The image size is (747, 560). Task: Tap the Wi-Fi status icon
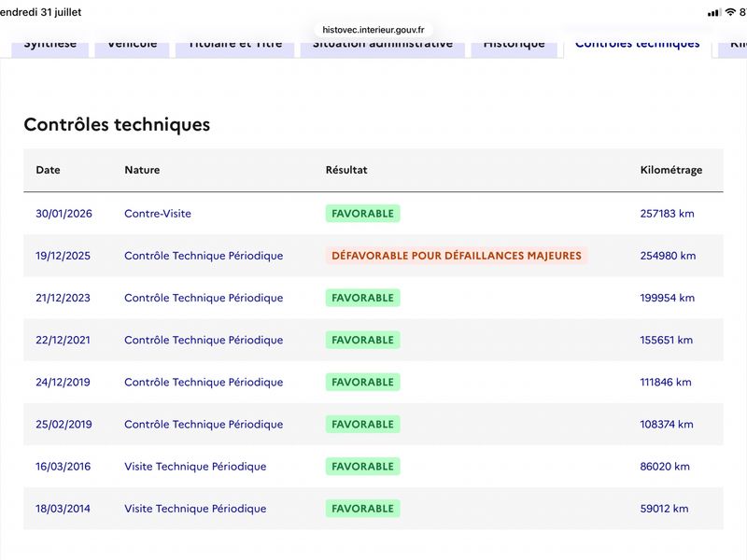(730, 12)
